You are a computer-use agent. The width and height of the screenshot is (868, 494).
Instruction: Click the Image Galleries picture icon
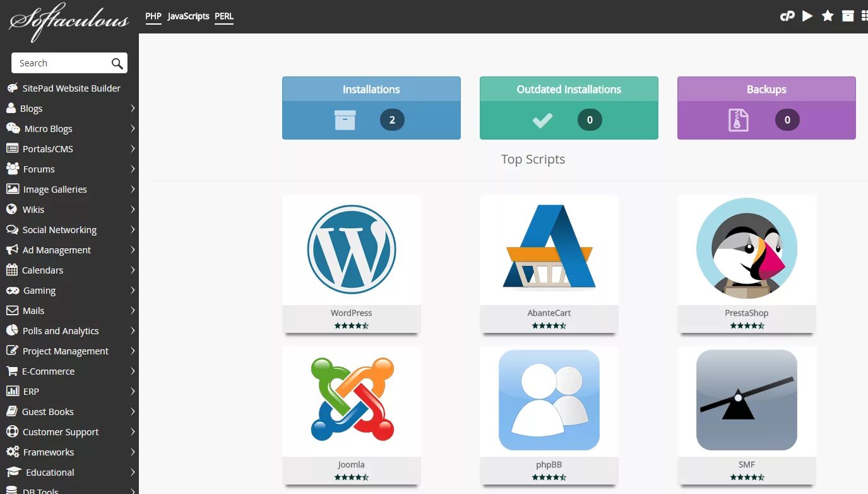12,189
